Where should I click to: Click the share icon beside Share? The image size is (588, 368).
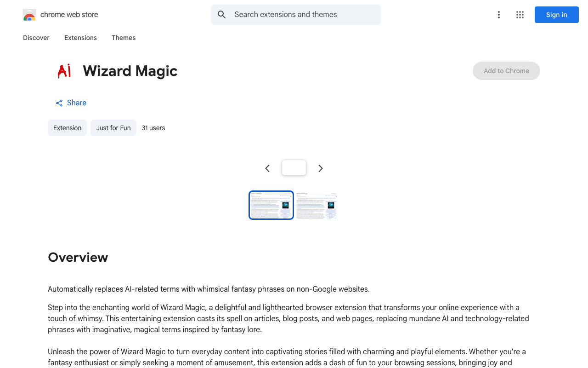59,103
